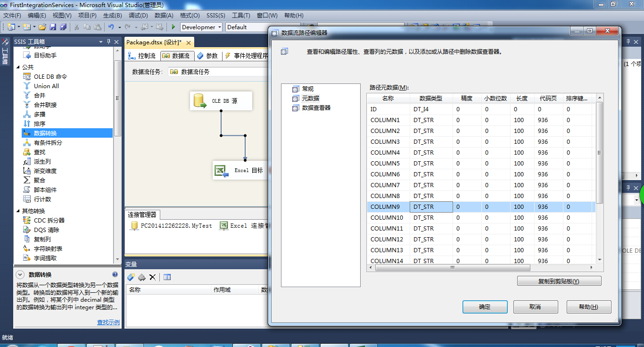This screenshot has height=347, width=644.
Task: Open the Developmer configuration dropdown
Action: coord(220,27)
